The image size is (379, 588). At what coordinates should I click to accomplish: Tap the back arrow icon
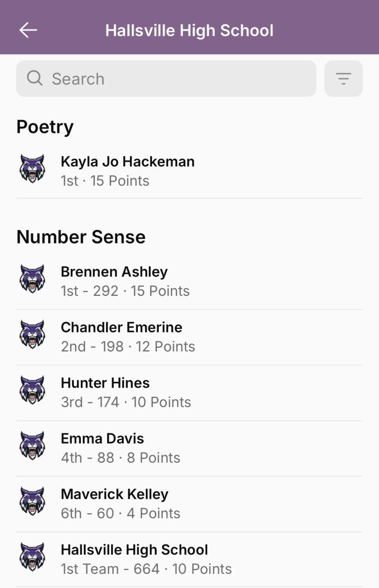coord(28,30)
